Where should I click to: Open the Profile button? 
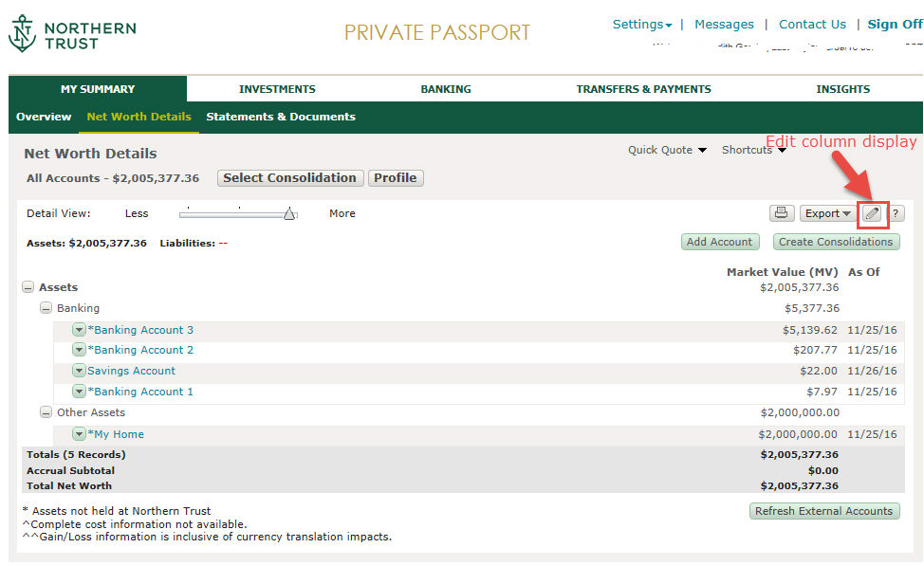[396, 178]
